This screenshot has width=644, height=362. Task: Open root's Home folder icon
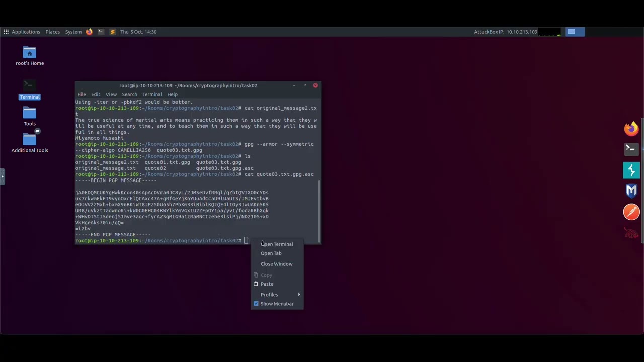pos(30,56)
